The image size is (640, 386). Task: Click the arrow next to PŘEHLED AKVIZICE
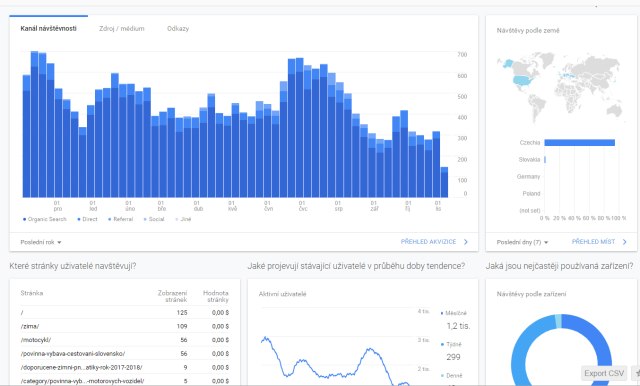tap(466, 242)
